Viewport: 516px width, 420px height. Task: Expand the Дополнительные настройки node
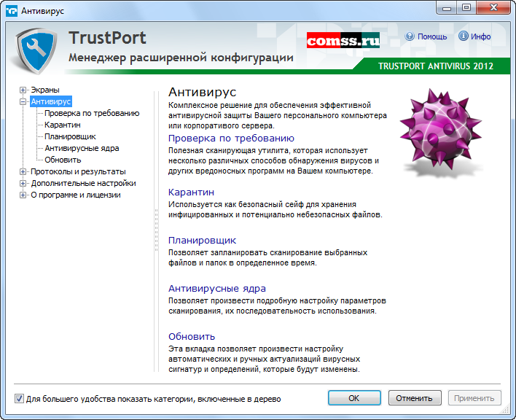click(23, 183)
